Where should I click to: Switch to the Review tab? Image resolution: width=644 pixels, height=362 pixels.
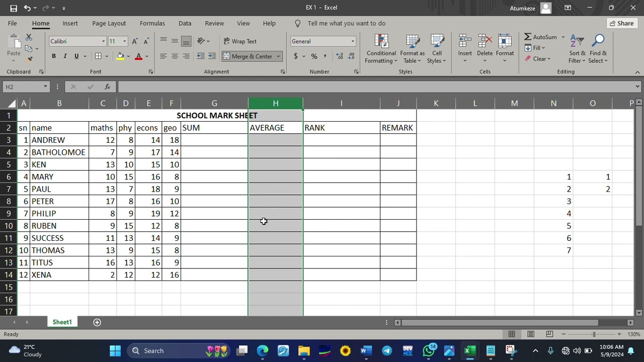point(214,23)
